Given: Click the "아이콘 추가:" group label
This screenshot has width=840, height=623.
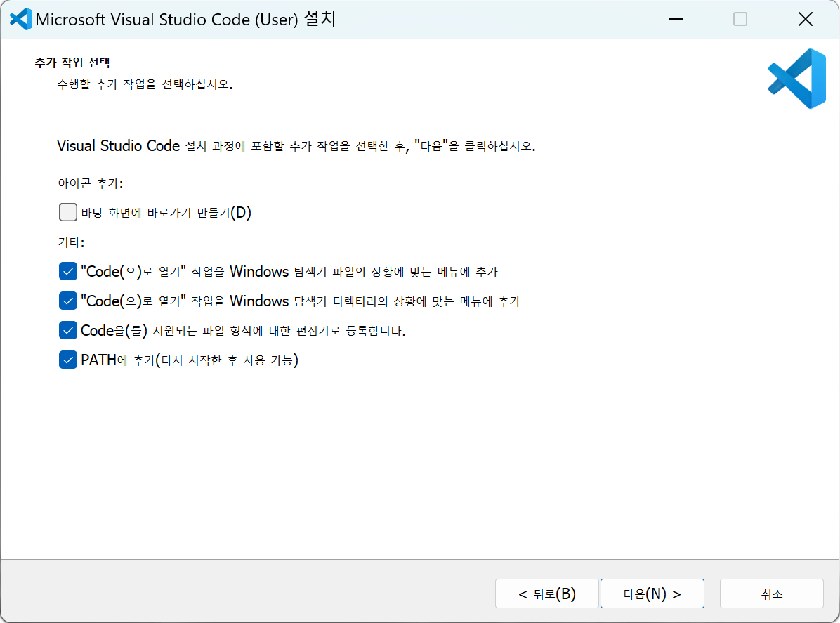Looking at the screenshot, I should [90, 183].
